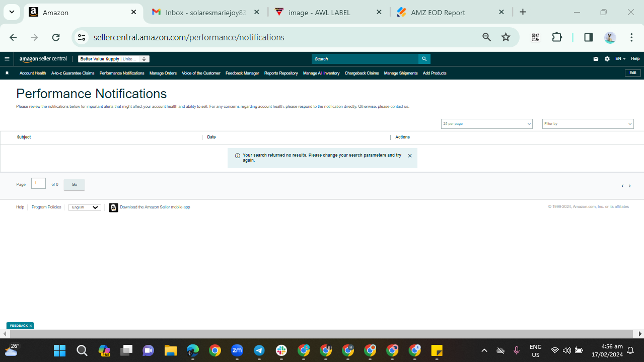Click the address bar URL
This screenshot has width=644, height=362.
(x=189, y=37)
